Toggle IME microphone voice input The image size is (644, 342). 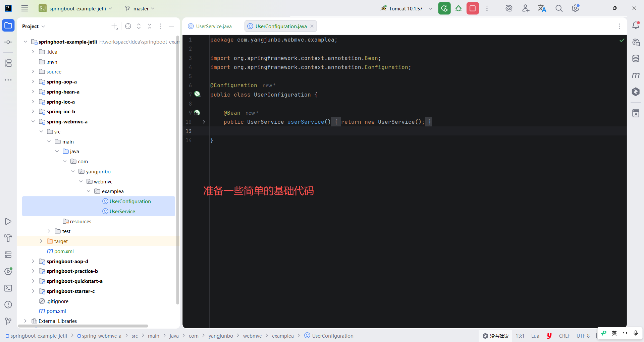(x=636, y=333)
